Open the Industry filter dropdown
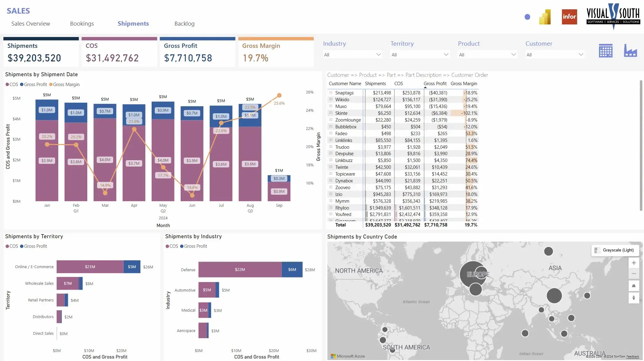This screenshot has width=644, height=361. (x=352, y=55)
